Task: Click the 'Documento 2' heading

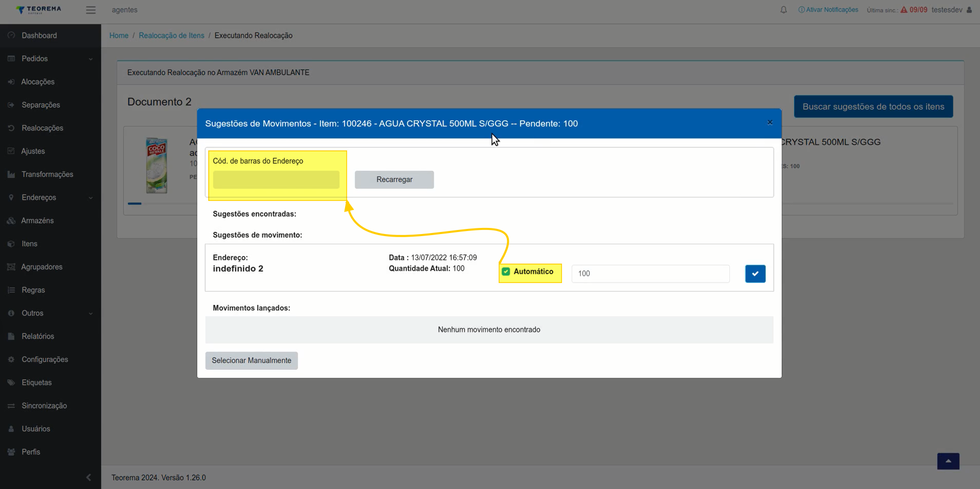Action: (x=159, y=102)
